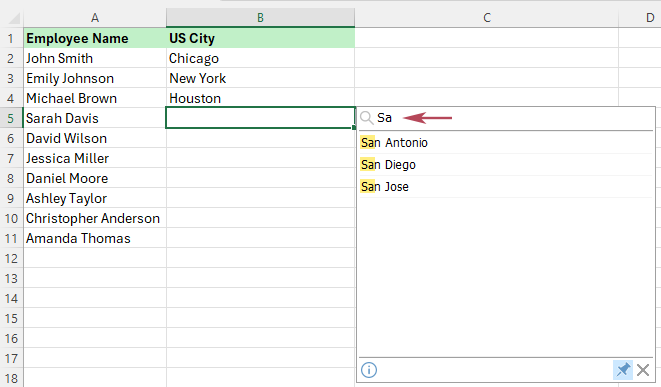The width and height of the screenshot is (661, 387).
Task: Click the Select All corner triangle
Action: point(13,18)
